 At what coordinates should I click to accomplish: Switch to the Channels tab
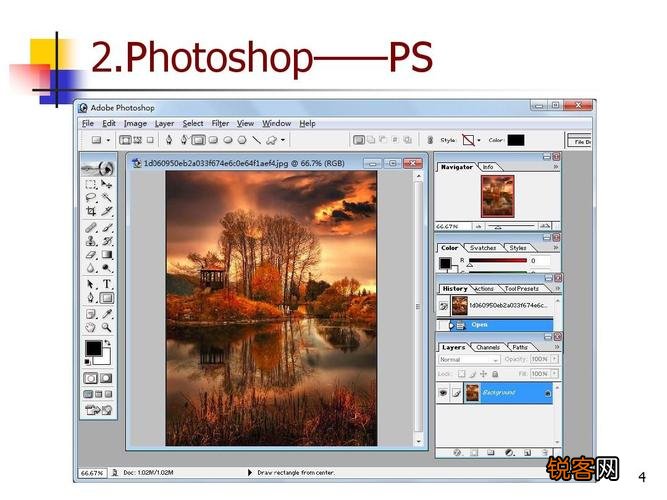point(488,347)
